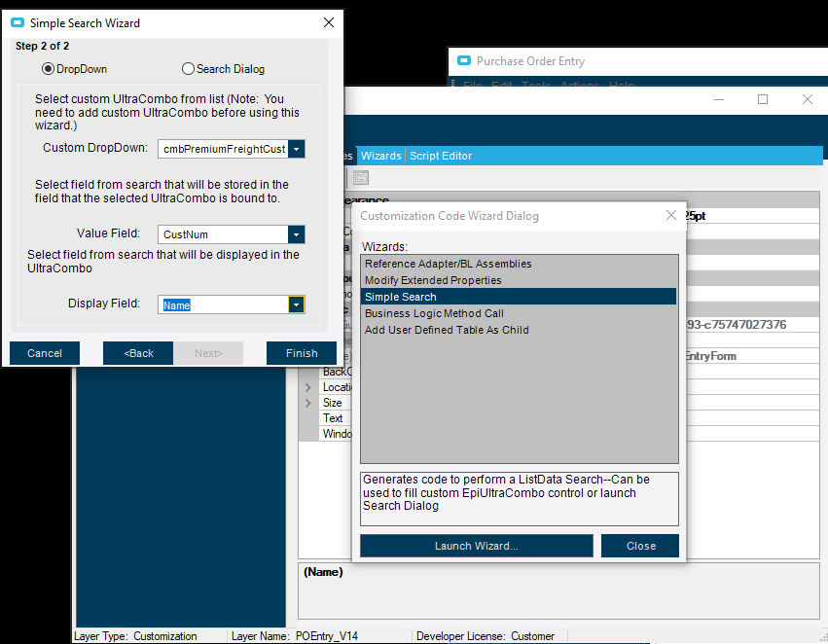Minimize the Customization window
Screen dimensions: 828x644
click(x=719, y=99)
